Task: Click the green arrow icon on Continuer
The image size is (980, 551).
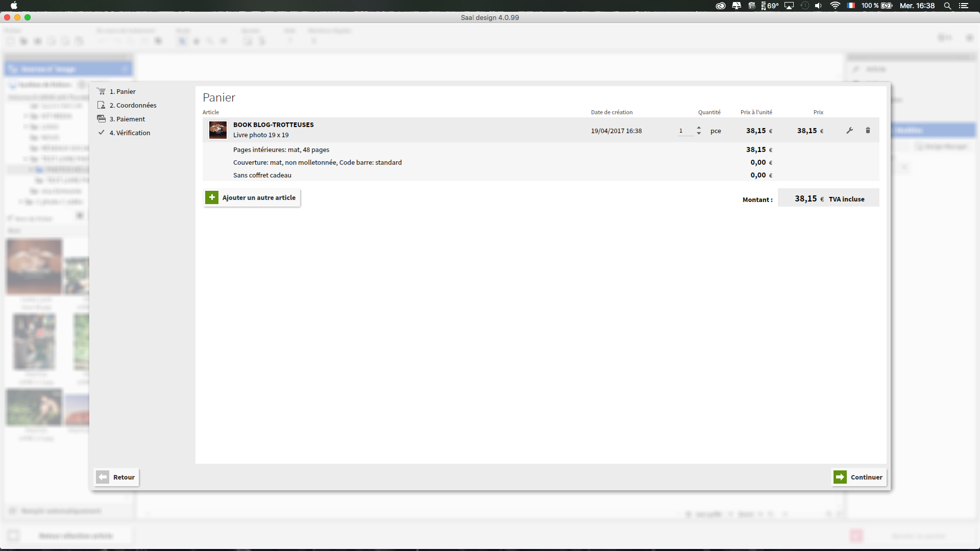Action: (x=840, y=477)
